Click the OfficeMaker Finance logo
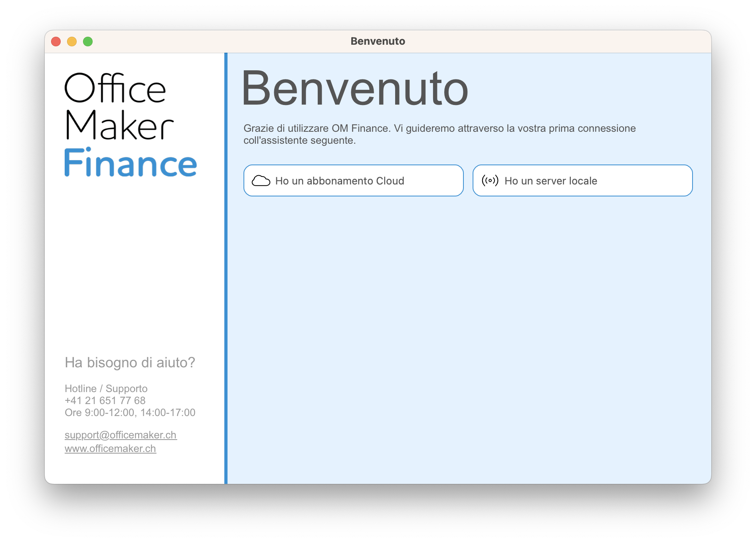 coord(131,125)
